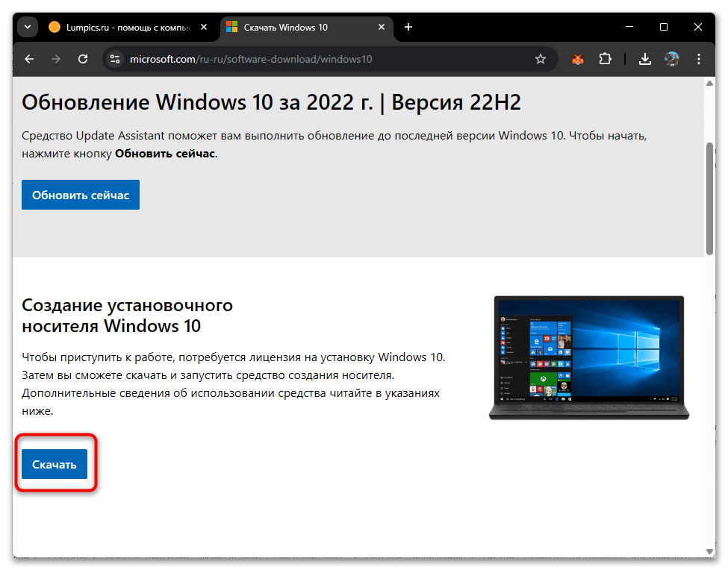728x570 pixels.
Task: Open site information icon in address bar
Action: [x=115, y=59]
